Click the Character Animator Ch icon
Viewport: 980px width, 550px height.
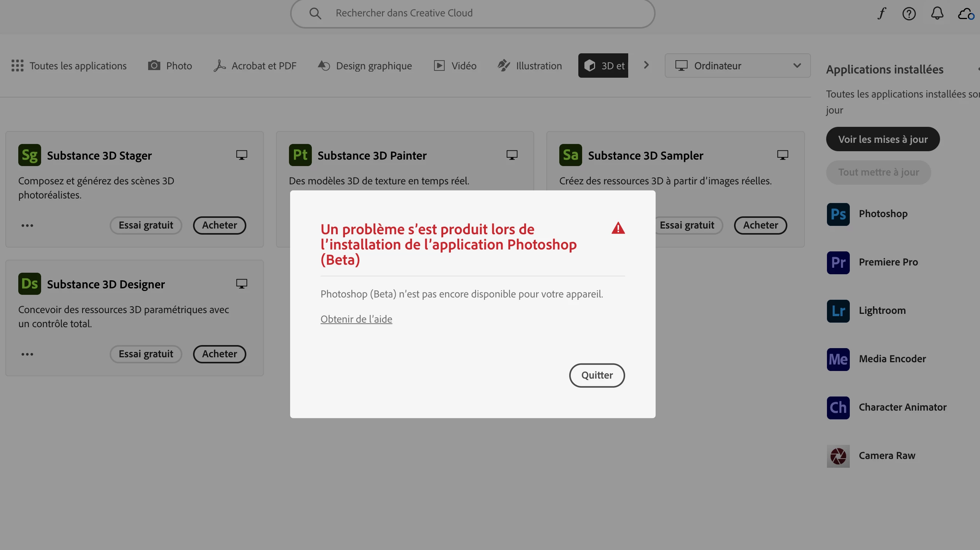[x=838, y=408]
